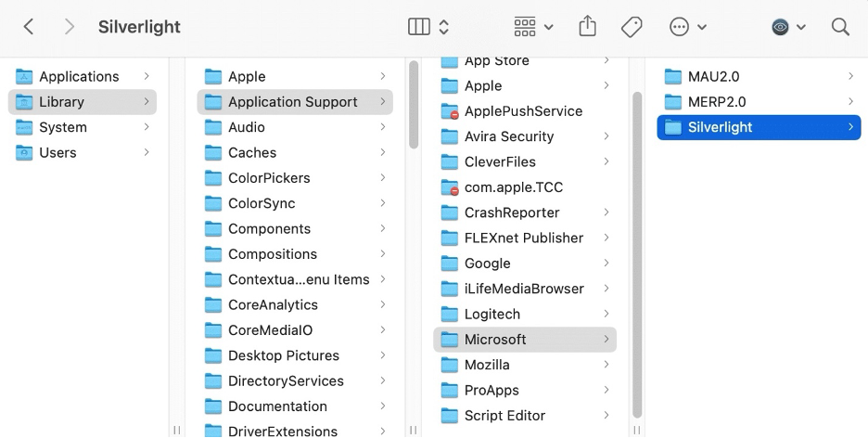Select the Compositions folder
Image resolution: width=868 pixels, height=438 pixels.
pos(295,254)
